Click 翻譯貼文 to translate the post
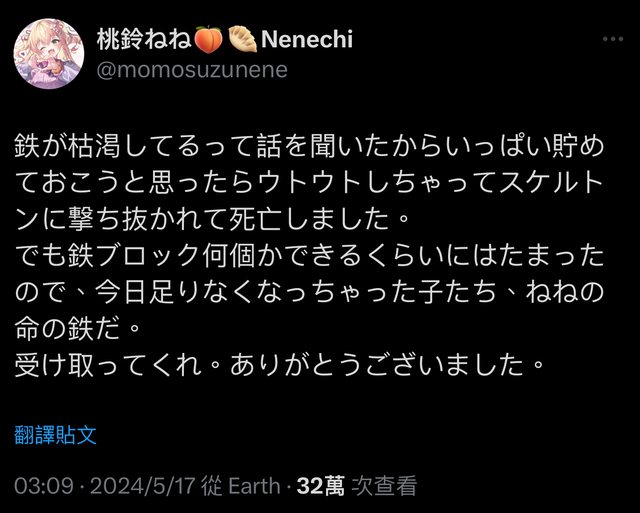This screenshot has width=640, height=513. (56, 435)
